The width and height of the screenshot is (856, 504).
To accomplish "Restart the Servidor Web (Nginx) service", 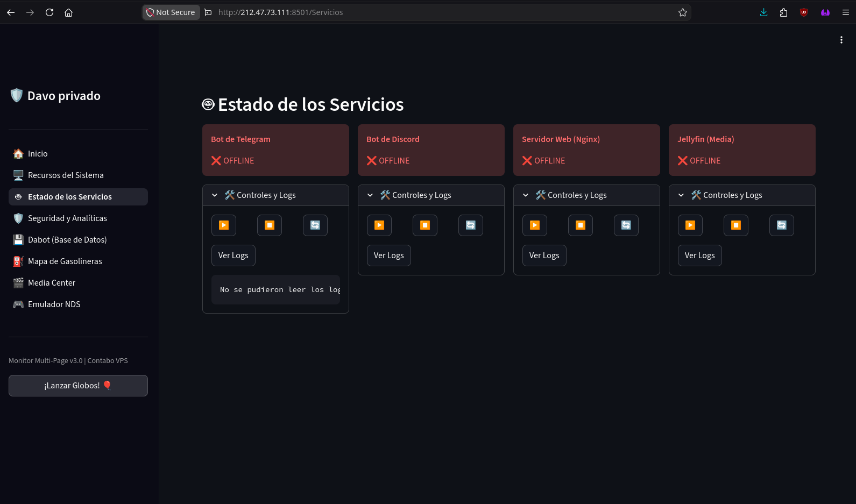I will (x=626, y=225).
